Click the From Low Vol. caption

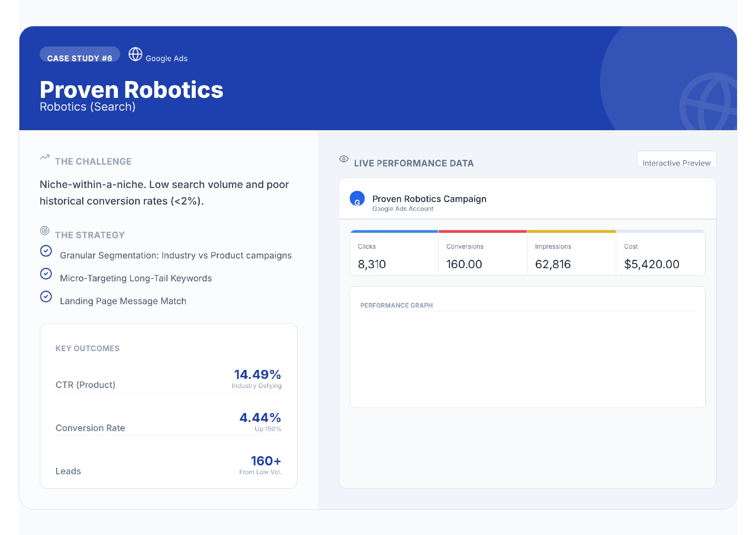tap(260, 472)
